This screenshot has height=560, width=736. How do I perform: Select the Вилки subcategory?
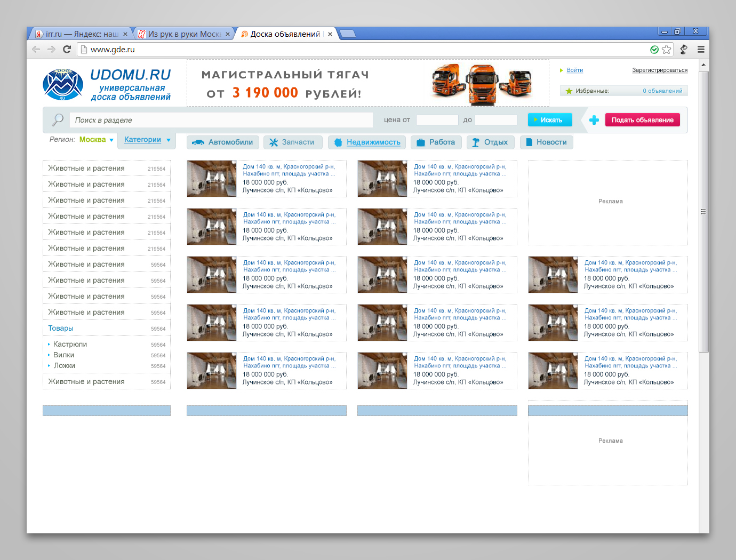pyautogui.click(x=63, y=355)
